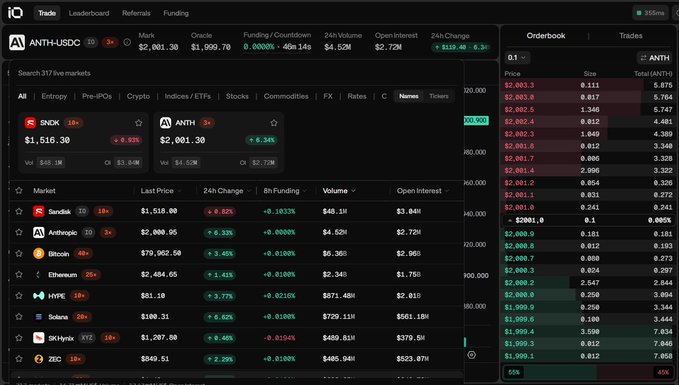Filter markets by Commodities
Image resolution: width=679 pixels, height=385 pixels.
[x=286, y=96]
